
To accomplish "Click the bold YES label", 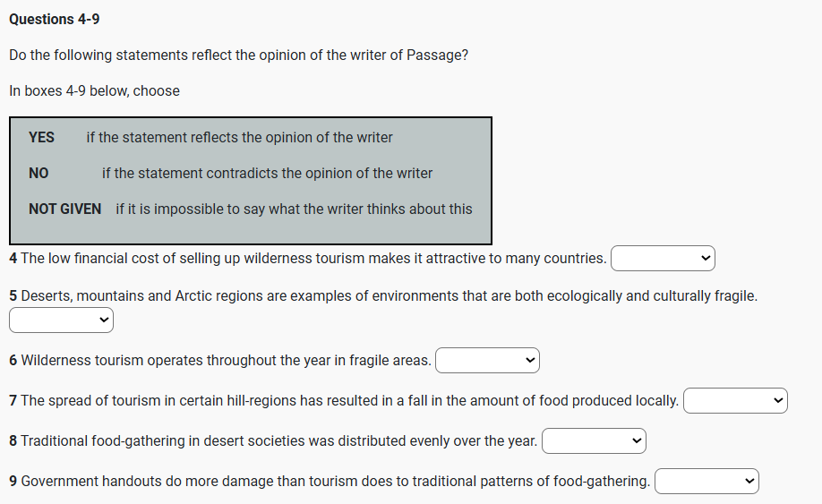I will coord(41,138).
